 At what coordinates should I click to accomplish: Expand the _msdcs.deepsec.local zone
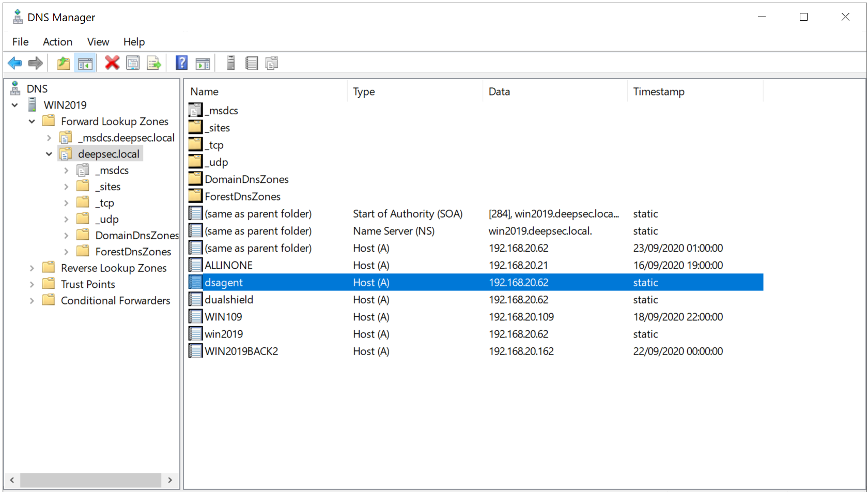[49, 138]
